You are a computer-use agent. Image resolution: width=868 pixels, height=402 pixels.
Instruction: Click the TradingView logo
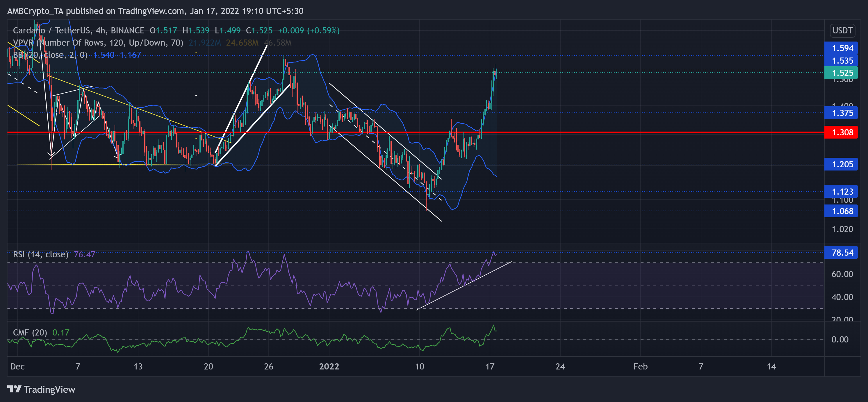coord(41,389)
